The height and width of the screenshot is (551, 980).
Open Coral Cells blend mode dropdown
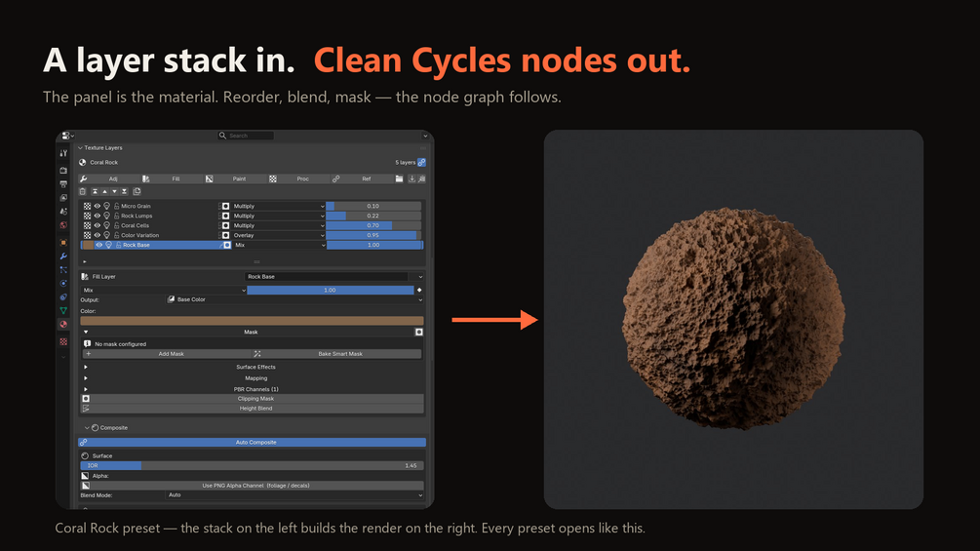pyautogui.click(x=278, y=225)
